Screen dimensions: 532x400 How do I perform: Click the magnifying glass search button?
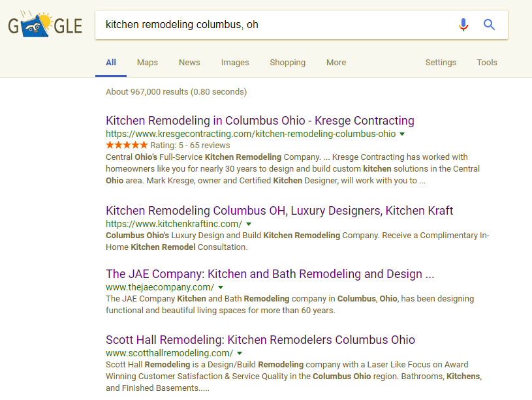[489, 25]
